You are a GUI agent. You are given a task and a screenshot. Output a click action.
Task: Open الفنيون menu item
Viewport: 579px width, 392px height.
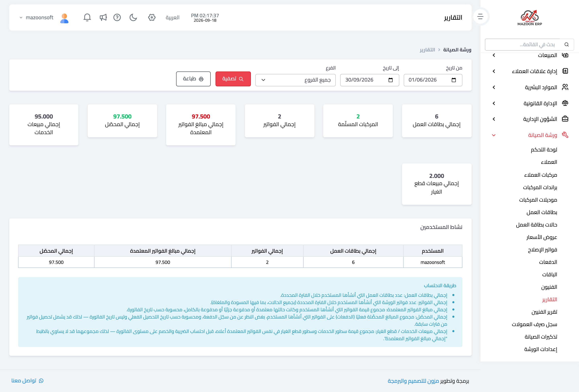coord(549,287)
